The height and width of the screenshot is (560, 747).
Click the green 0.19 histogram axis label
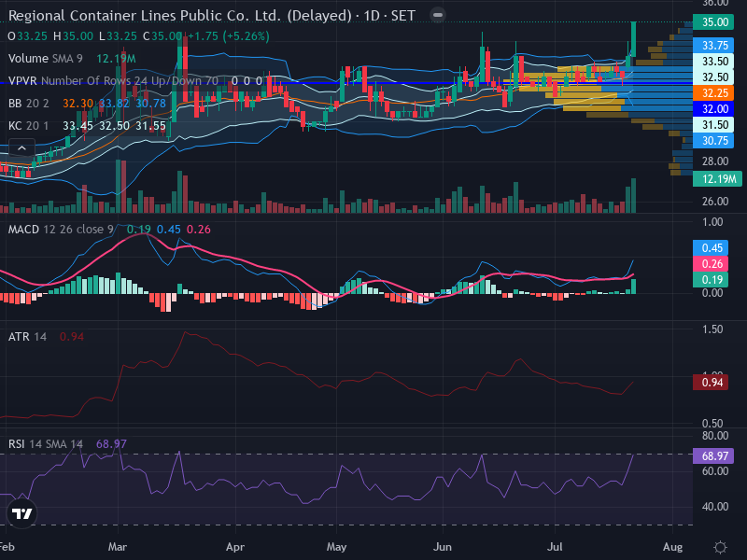coord(711,279)
